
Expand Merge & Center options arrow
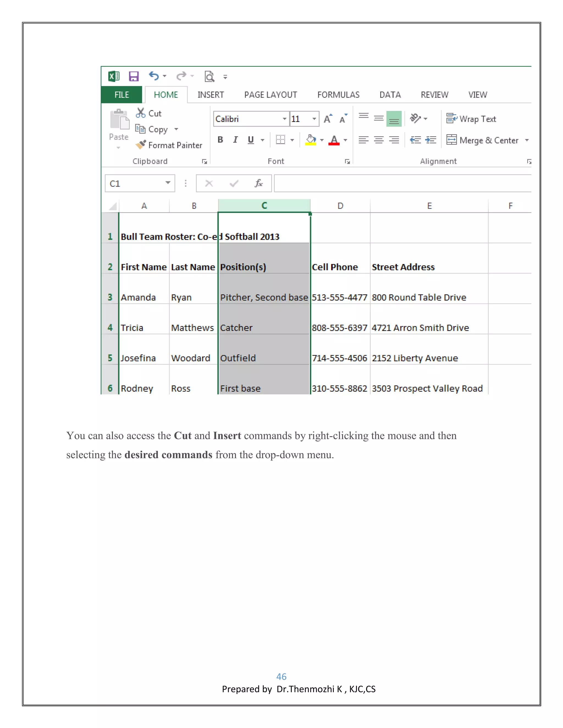tap(527, 140)
